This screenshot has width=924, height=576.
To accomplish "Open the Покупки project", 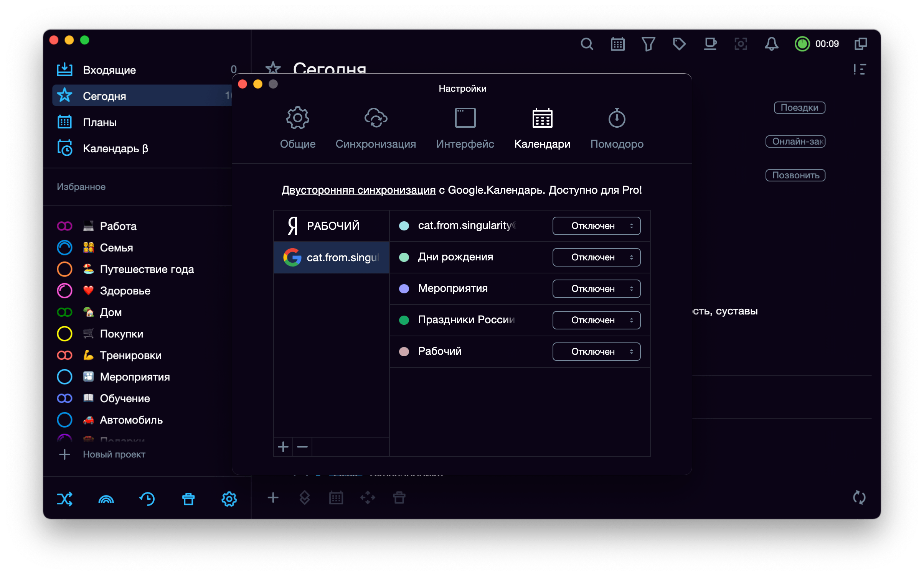I will (x=142, y=334).
